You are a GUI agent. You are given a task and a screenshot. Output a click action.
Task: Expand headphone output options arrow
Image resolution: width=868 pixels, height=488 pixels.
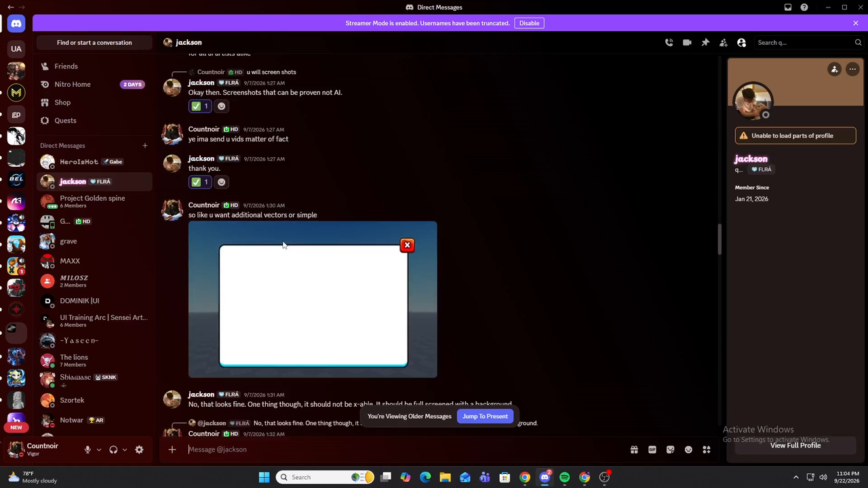click(x=124, y=449)
